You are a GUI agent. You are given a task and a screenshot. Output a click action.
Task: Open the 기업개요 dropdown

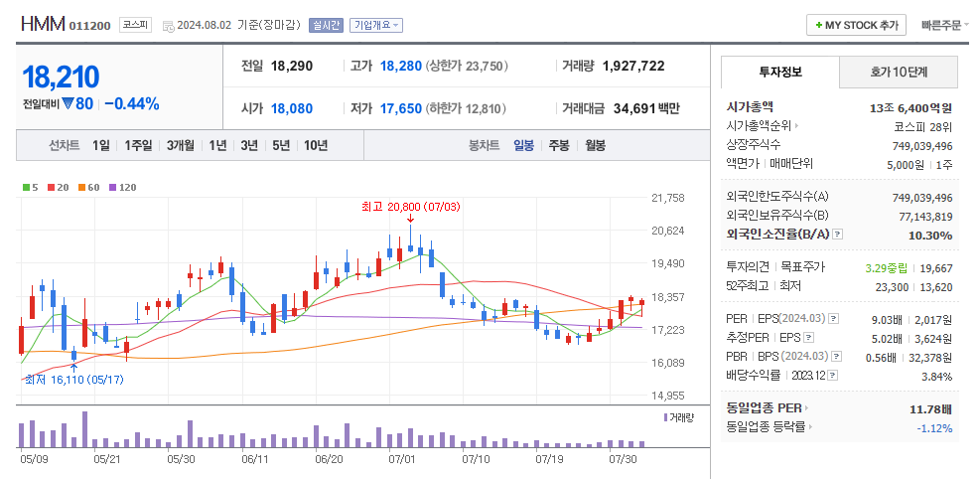coord(375,25)
